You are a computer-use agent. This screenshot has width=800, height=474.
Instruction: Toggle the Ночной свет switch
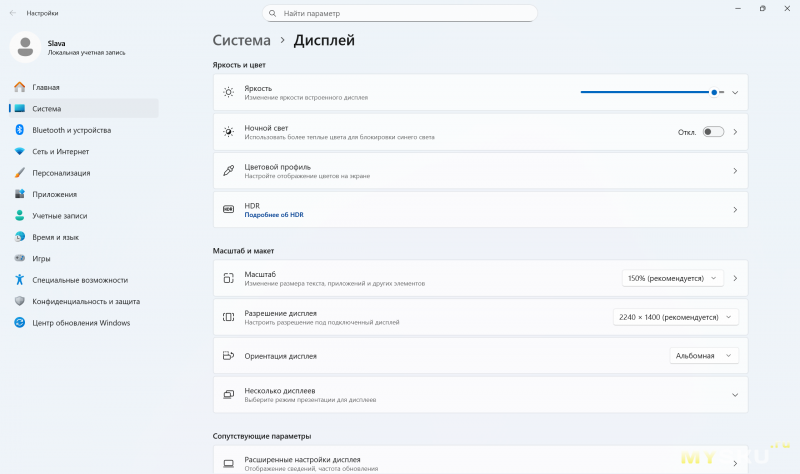[713, 132]
